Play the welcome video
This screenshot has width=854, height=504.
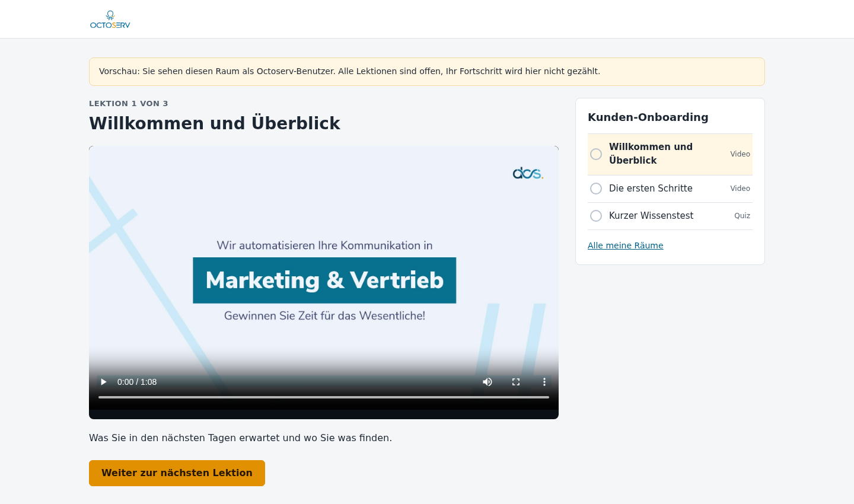pyautogui.click(x=104, y=382)
